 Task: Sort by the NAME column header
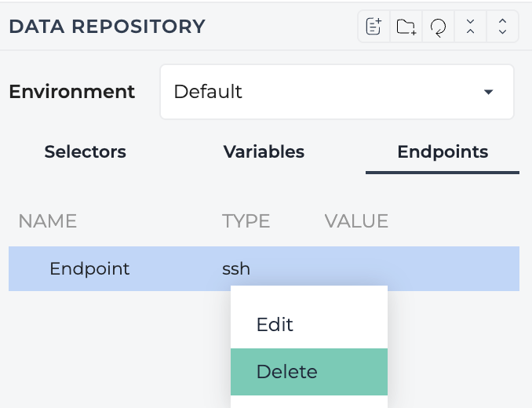coord(48,221)
